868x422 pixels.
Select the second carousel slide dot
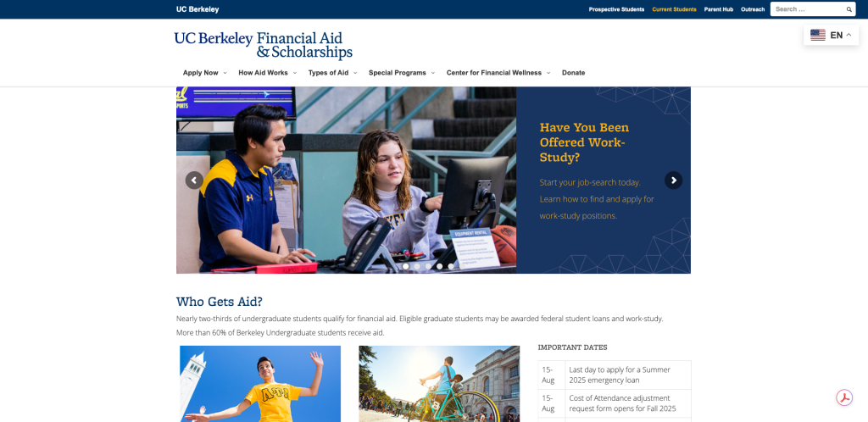pyautogui.click(x=417, y=266)
